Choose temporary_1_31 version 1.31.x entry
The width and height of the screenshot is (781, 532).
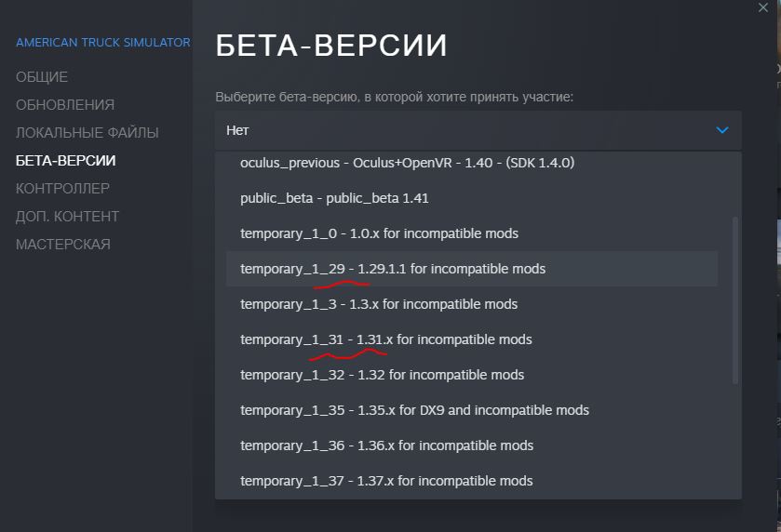(472, 339)
